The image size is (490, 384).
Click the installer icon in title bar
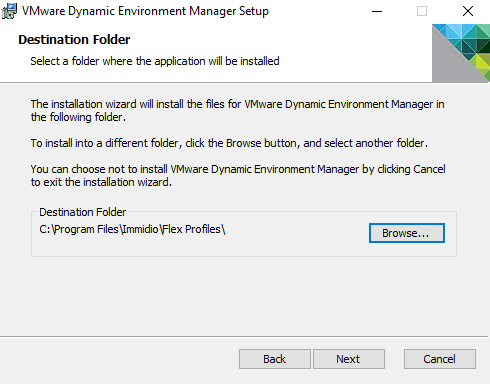point(9,11)
